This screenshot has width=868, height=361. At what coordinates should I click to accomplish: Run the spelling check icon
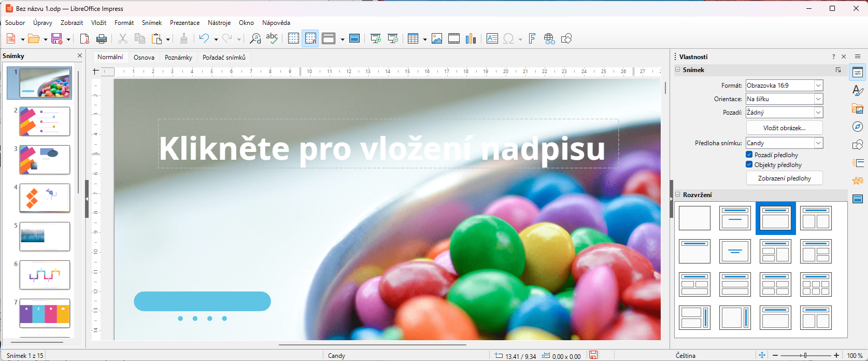tap(272, 38)
